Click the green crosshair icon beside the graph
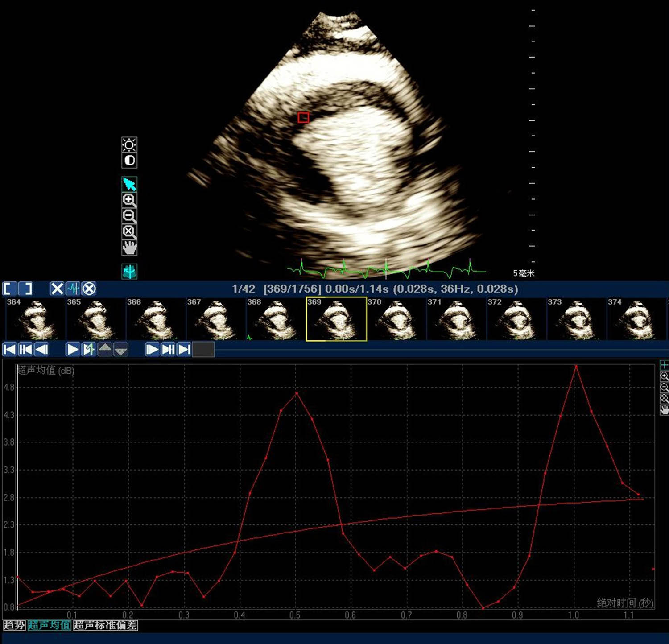Screen dimensions: 669x644 coord(664,365)
